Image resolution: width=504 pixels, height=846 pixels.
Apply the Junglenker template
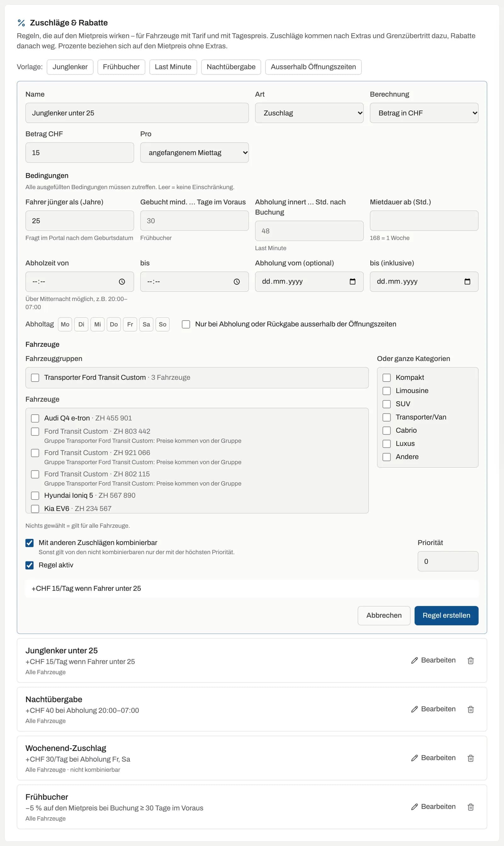[x=70, y=67]
